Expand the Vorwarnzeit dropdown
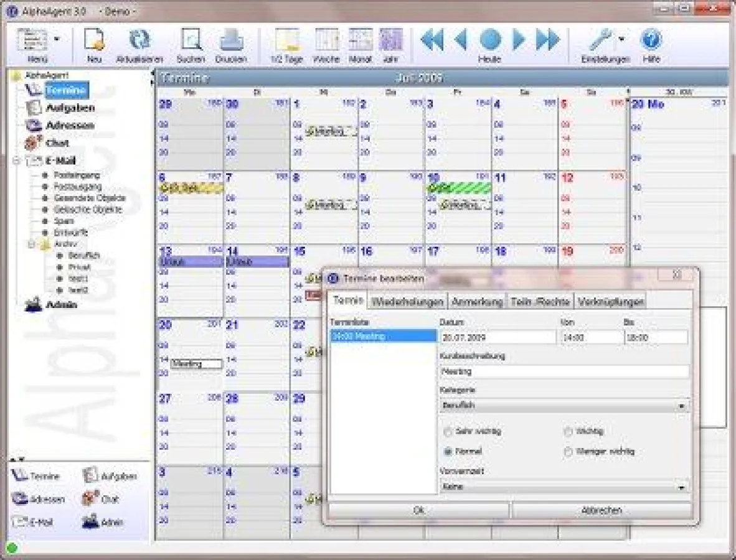The width and height of the screenshot is (736, 560). (x=682, y=488)
